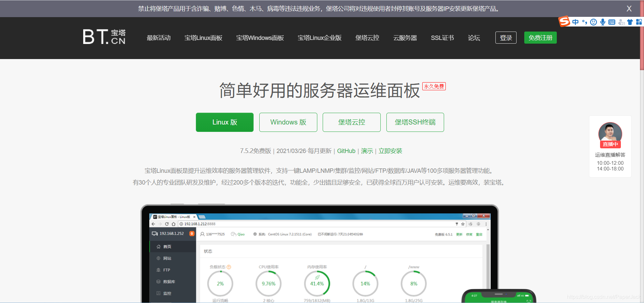Select the Linux 版 tab button
Image resolution: width=644 pixels, height=303 pixels.
click(225, 122)
